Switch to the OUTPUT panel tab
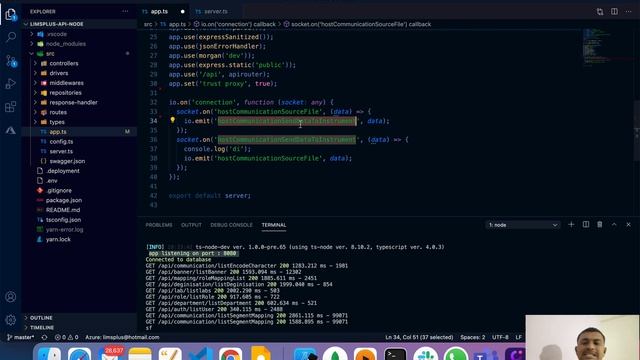The image size is (640, 360). [x=191, y=225]
